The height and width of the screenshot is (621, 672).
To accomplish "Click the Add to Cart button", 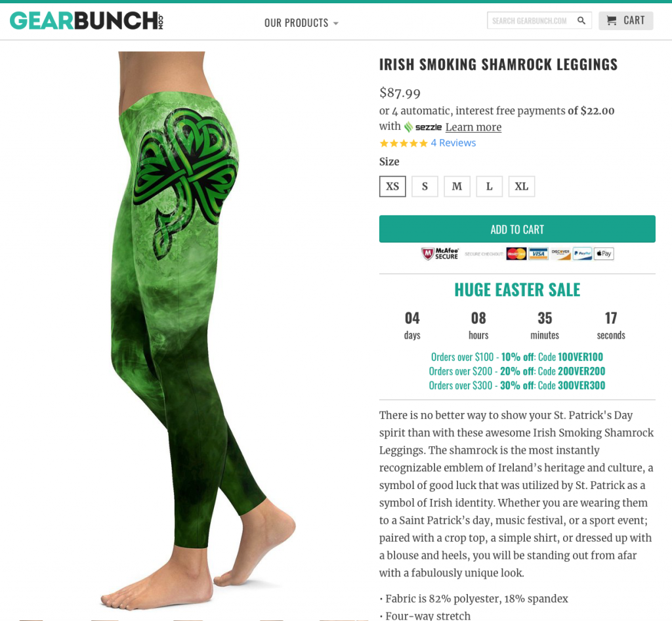I will (517, 229).
